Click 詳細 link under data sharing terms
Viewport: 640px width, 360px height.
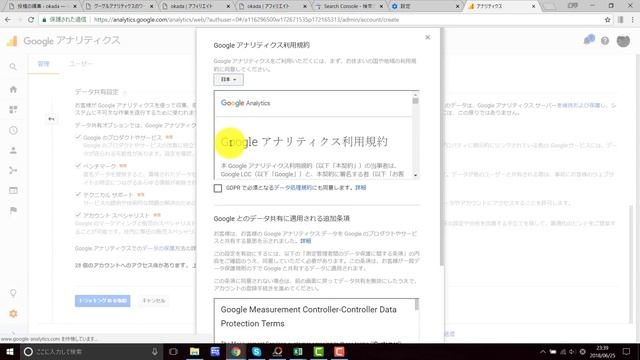[x=305, y=241]
